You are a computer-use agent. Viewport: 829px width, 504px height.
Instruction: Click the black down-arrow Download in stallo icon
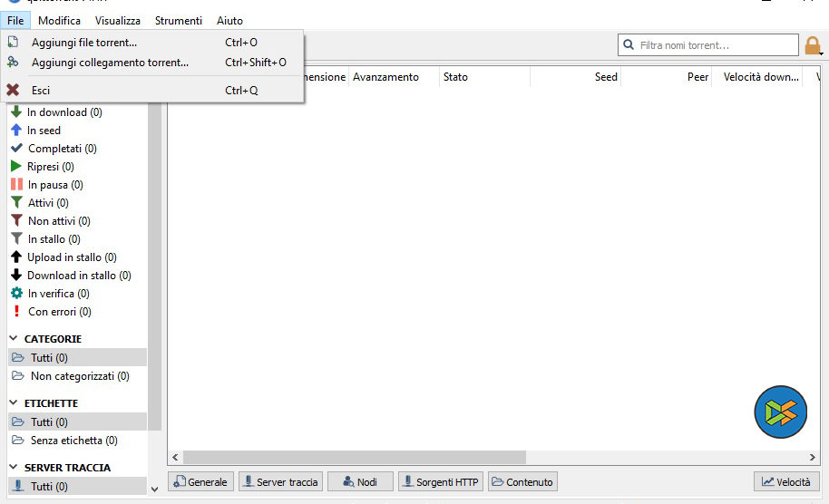click(x=16, y=275)
